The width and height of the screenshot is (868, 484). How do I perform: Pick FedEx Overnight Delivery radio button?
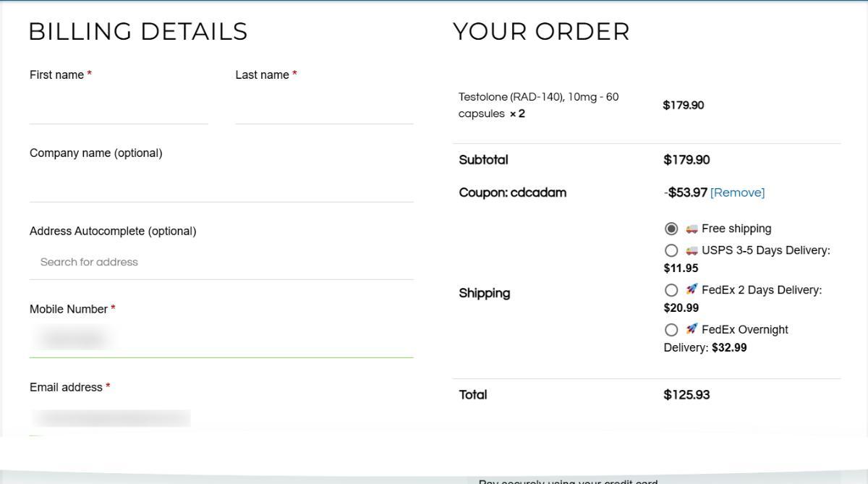coord(671,330)
